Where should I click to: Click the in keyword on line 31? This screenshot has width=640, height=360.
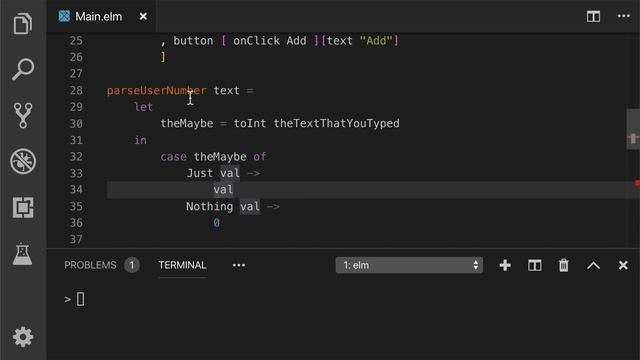click(140, 140)
